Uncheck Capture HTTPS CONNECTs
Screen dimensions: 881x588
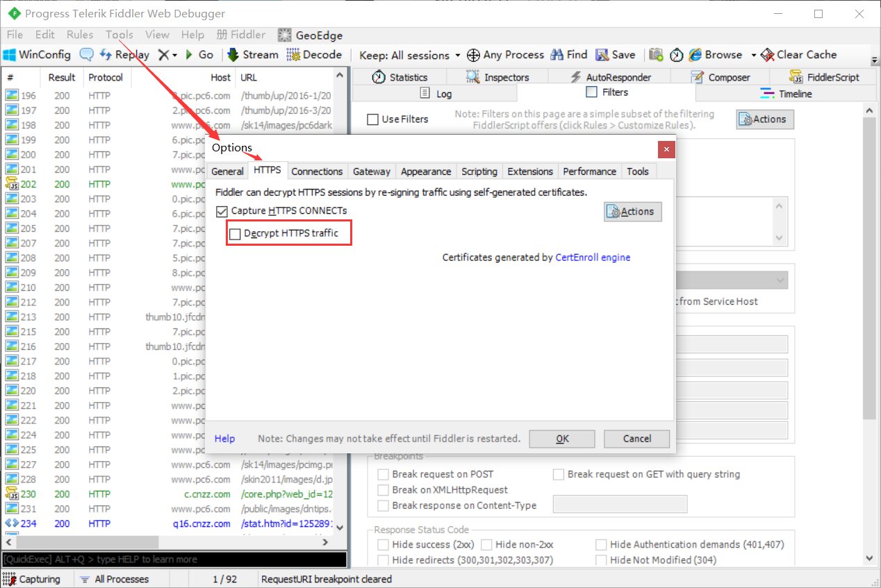(222, 211)
